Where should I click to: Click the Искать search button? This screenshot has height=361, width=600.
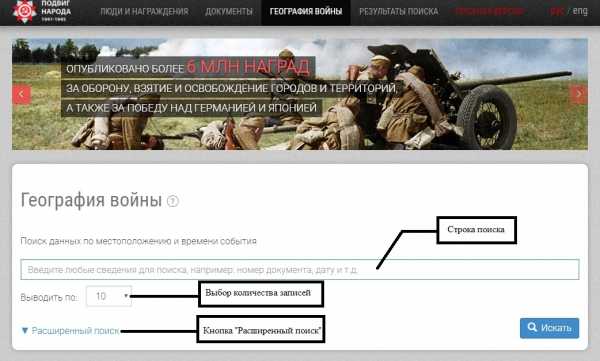[549, 328]
